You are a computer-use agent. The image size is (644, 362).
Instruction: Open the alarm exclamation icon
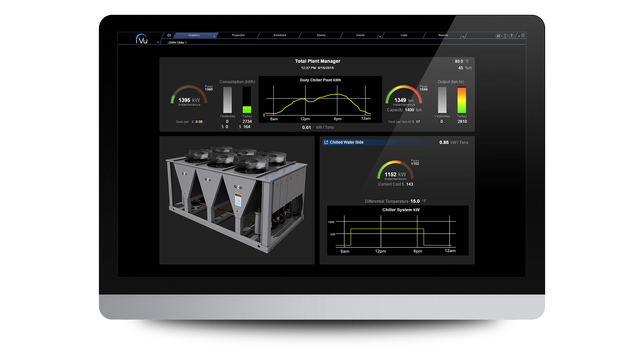click(x=505, y=36)
